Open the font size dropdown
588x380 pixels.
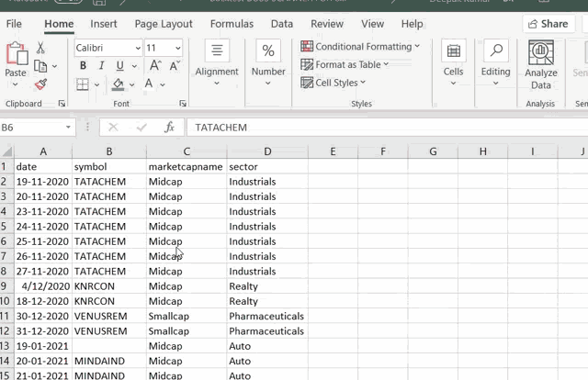176,48
